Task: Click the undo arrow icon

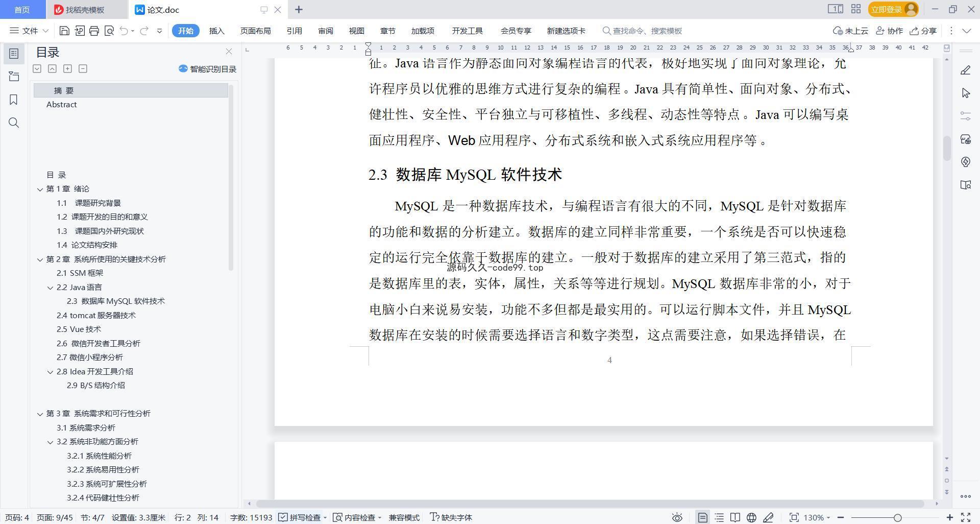Action: [124, 31]
